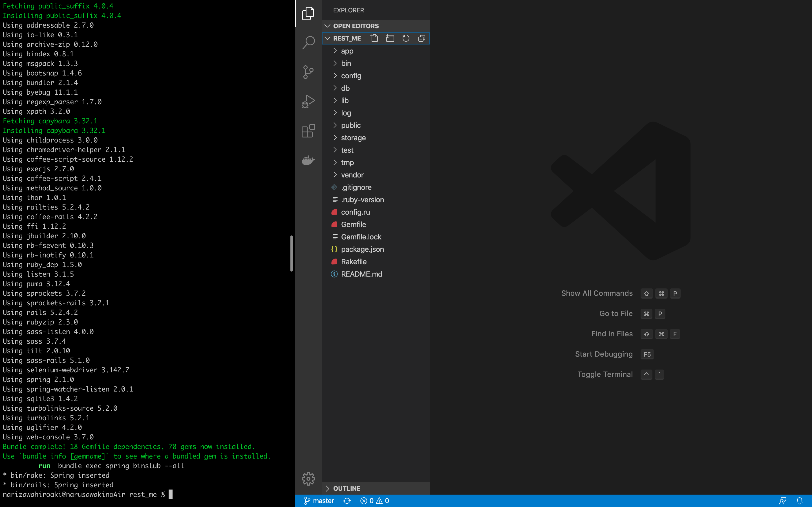This screenshot has width=812, height=507.
Task: Open package.json in the editor
Action: pos(362,249)
